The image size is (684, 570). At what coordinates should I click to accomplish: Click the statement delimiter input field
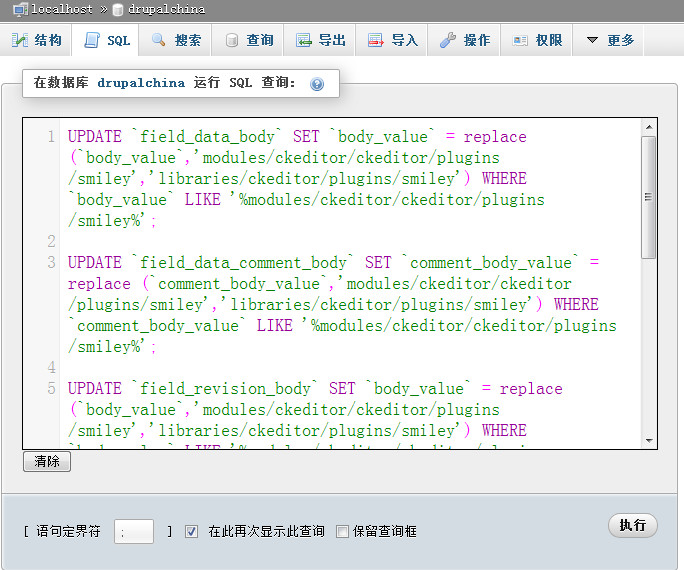click(x=134, y=531)
